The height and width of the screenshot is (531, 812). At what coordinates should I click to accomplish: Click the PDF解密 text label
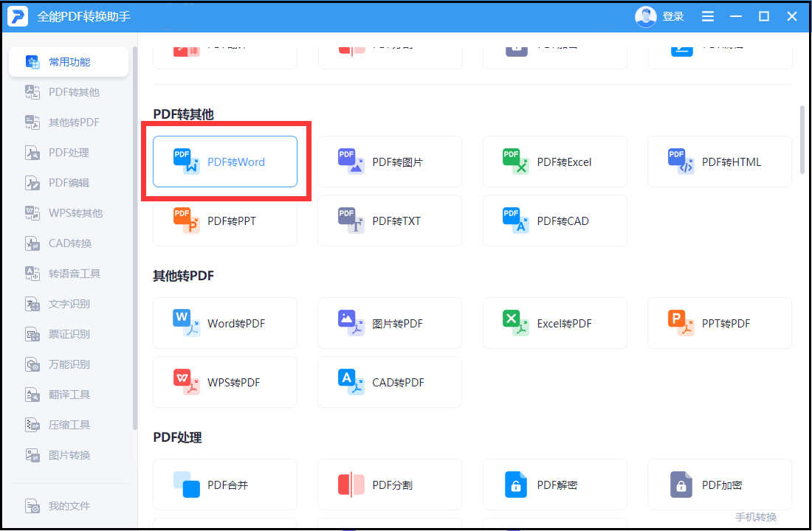[557, 485]
